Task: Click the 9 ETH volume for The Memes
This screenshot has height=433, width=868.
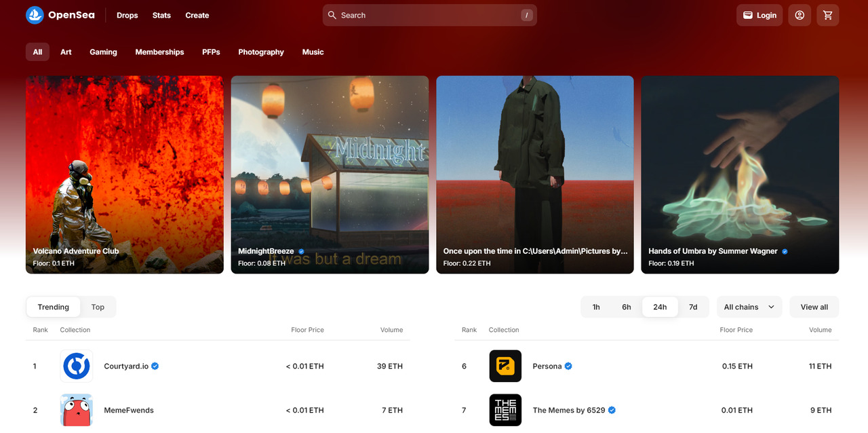Action: (821, 410)
